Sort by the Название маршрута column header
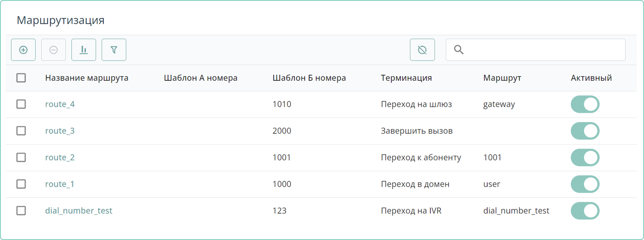 tap(86, 78)
